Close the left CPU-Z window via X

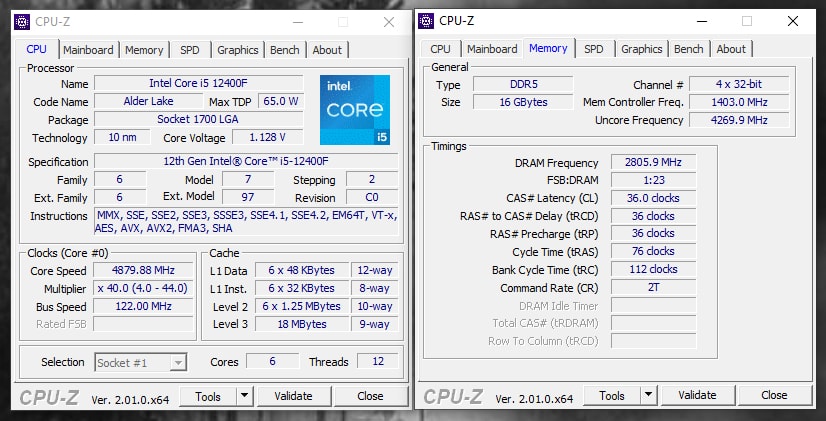[389, 22]
